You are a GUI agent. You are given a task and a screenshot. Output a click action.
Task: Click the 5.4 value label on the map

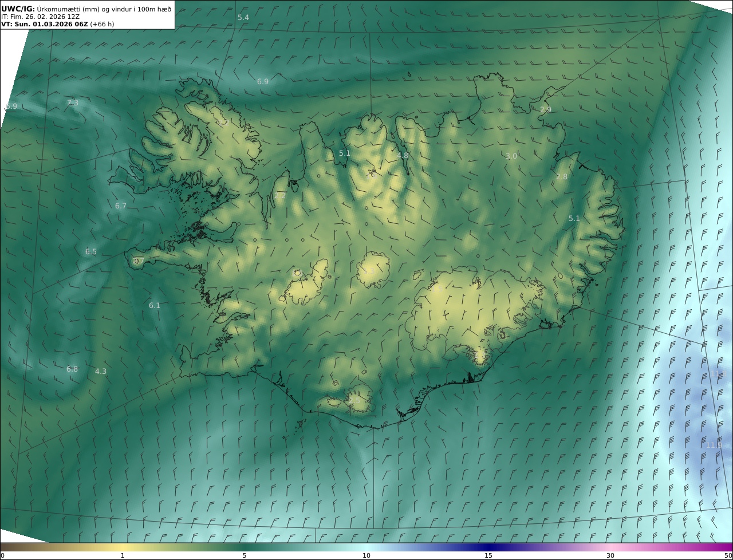coord(243,18)
